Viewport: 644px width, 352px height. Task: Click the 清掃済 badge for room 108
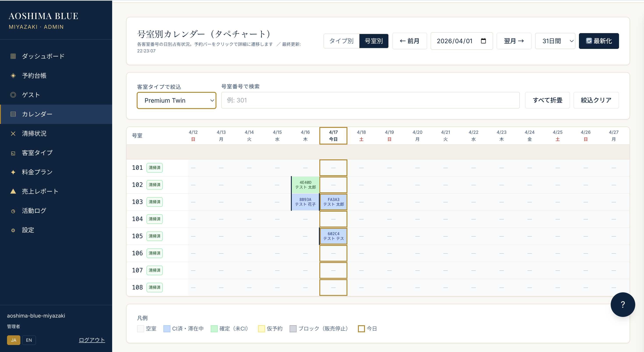154,287
